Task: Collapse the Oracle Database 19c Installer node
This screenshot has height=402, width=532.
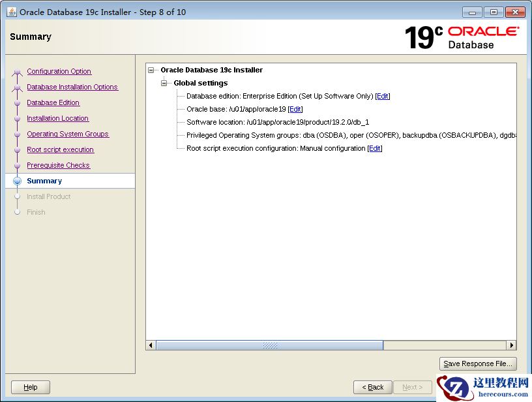Action: (x=151, y=70)
